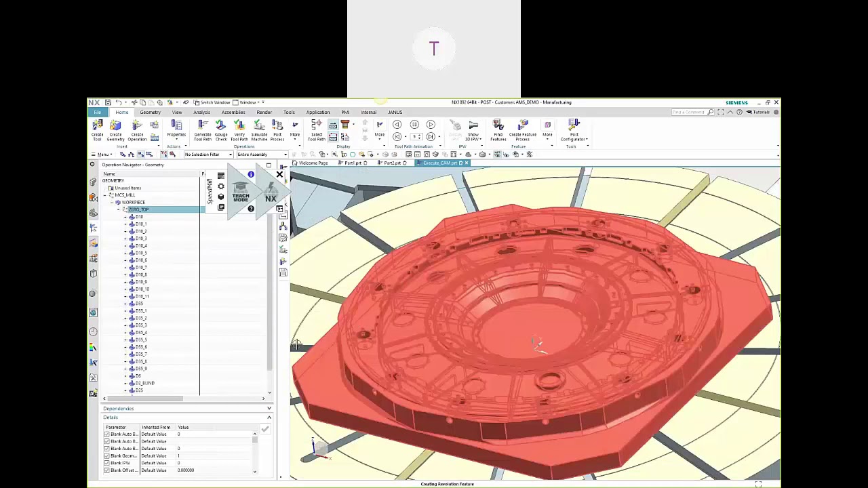The width and height of the screenshot is (868, 488).
Task: Open the Entire Assembly scope dropdown
Action: tap(262, 155)
